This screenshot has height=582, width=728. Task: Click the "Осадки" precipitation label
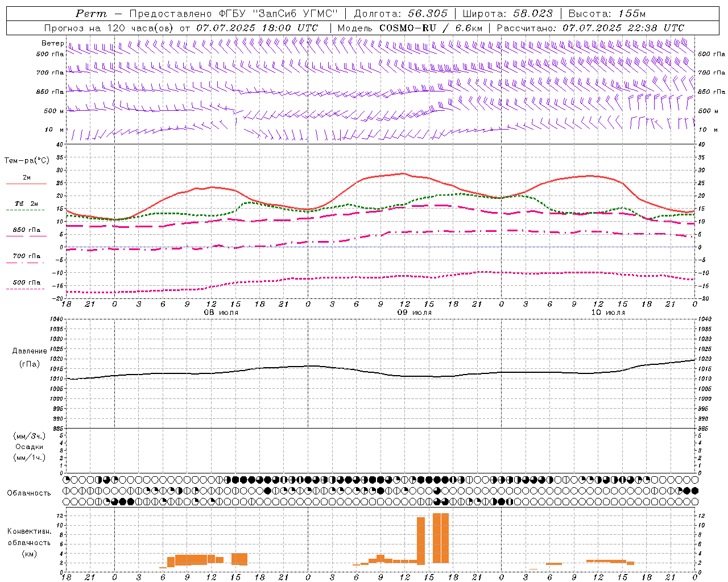point(30,447)
